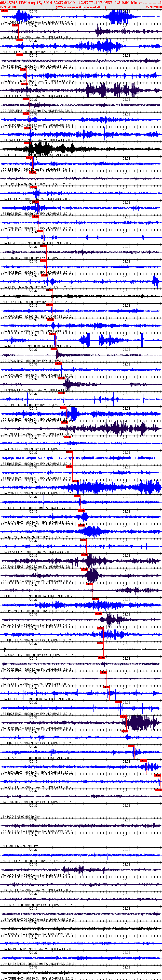Viewport: 162px width, 980px height.
Task: Select the UW.STAR EHZ station label
Action: (37, 758)
